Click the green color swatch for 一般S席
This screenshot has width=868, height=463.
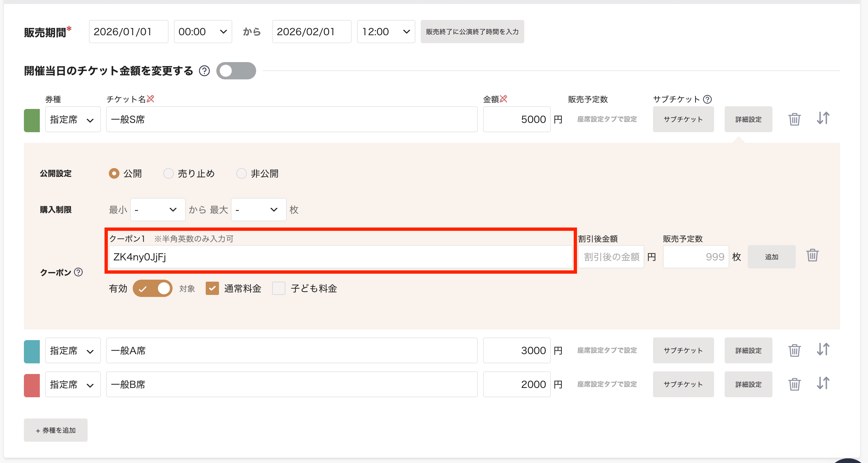[32, 120]
